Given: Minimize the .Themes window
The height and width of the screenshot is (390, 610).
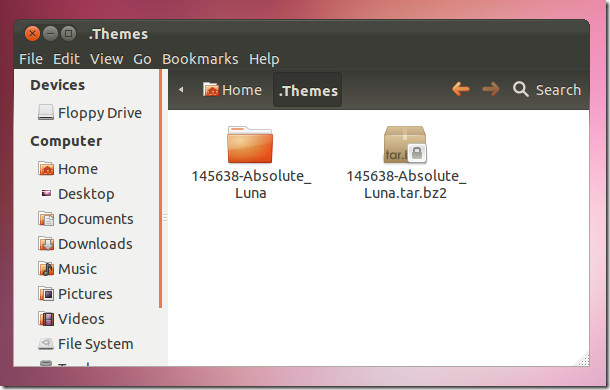Looking at the screenshot, I should (x=50, y=33).
